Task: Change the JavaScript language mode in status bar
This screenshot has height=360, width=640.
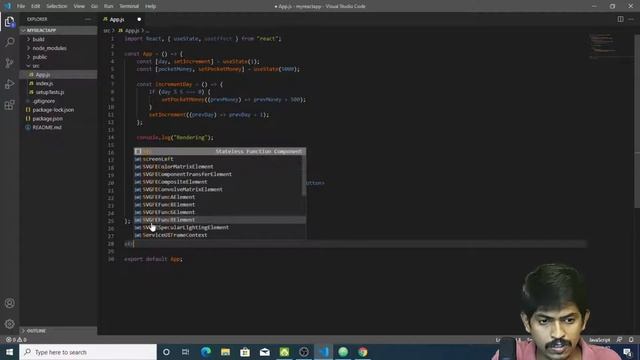Action: (599, 340)
